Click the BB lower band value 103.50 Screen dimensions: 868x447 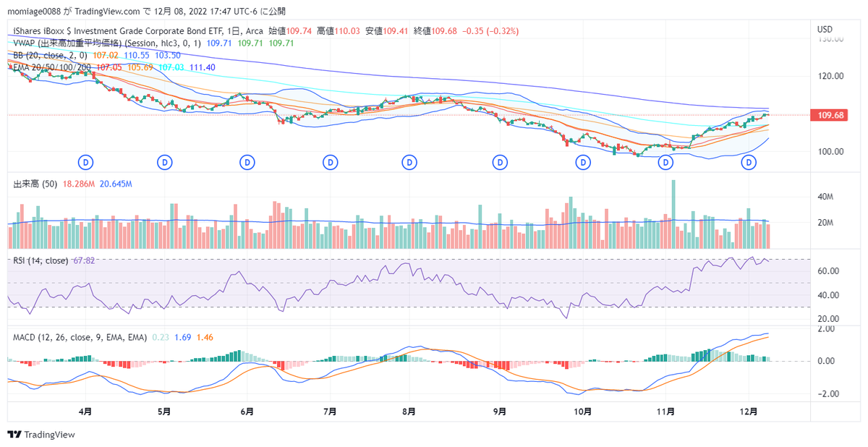[x=168, y=55]
